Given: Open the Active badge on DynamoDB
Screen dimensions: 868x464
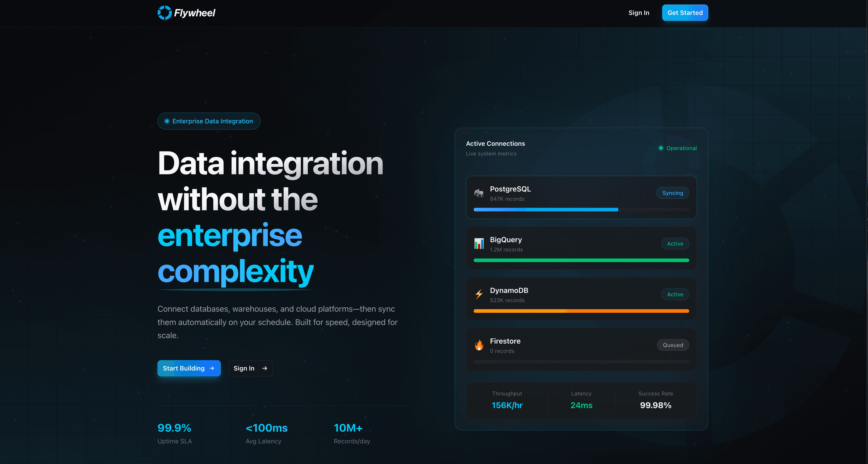Looking at the screenshot, I should (x=675, y=294).
